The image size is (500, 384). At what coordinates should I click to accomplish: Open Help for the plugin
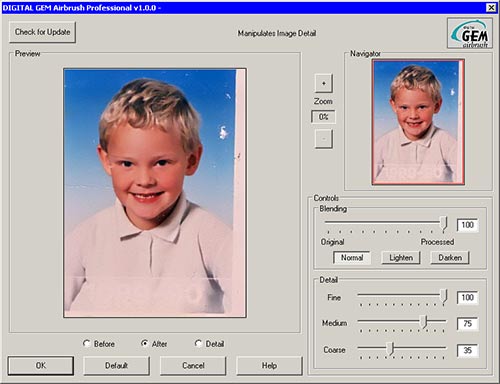[269, 366]
